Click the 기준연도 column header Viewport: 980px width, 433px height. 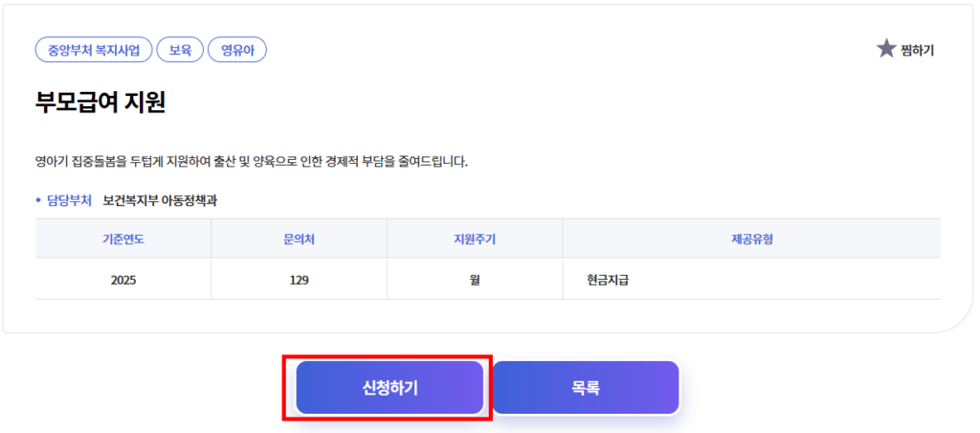(x=123, y=239)
